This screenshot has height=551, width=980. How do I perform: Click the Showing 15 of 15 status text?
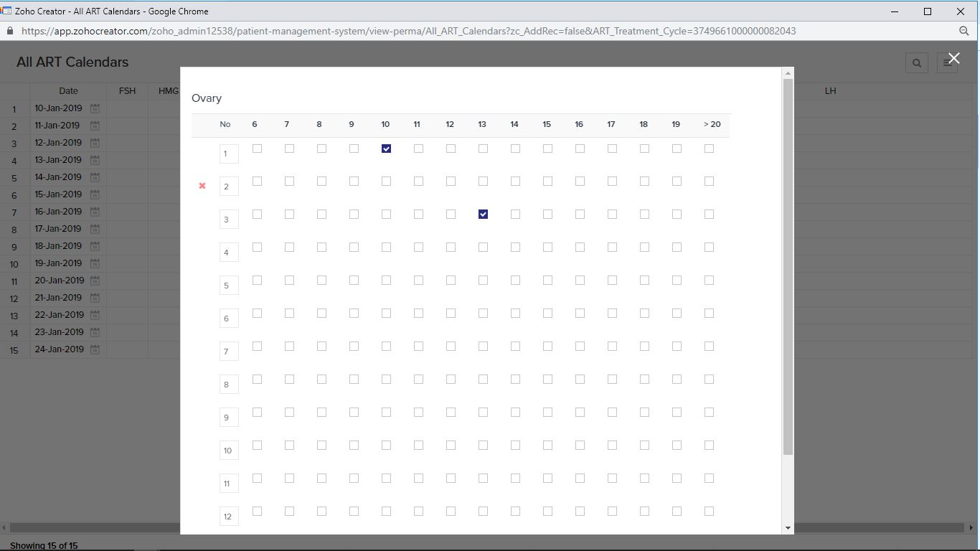(x=44, y=546)
